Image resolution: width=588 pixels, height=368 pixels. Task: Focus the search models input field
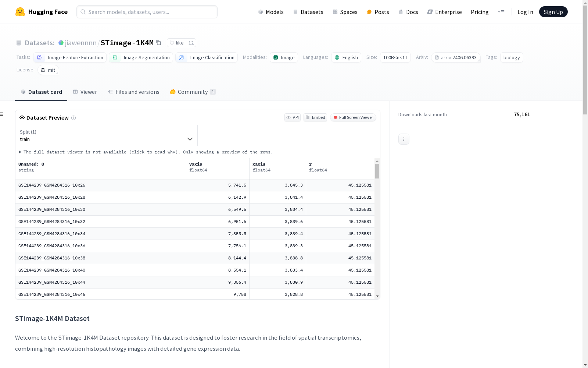(147, 12)
